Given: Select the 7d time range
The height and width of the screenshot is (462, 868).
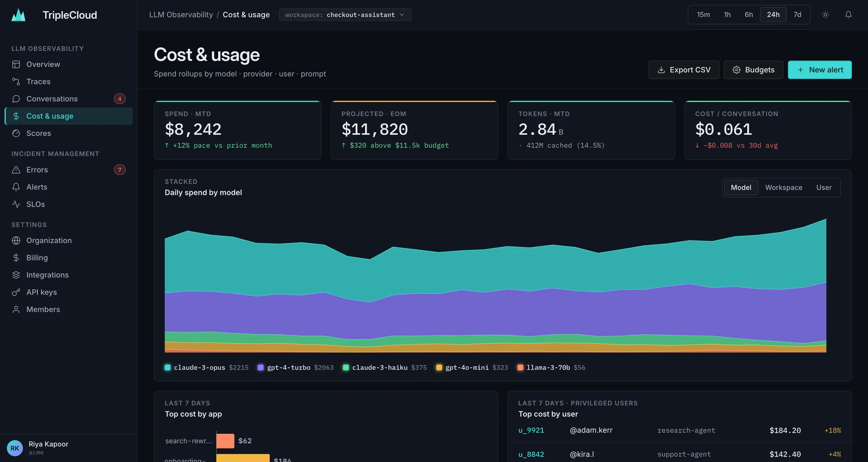Looking at the screenshot, I should (x=797, y=14).
